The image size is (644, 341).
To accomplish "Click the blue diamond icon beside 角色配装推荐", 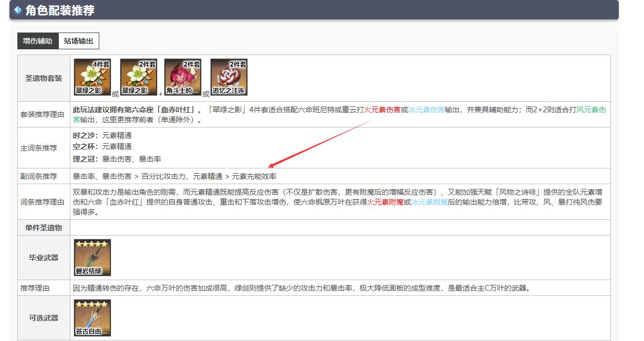I will click(17, 8).
